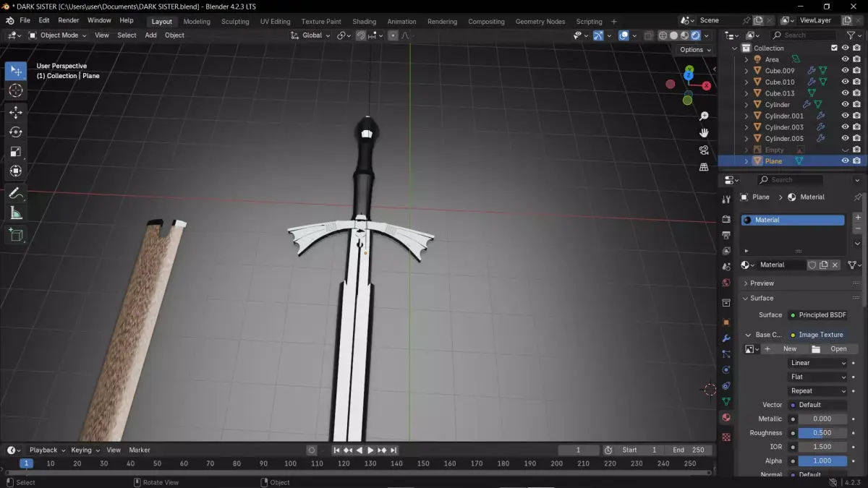Switch to the Shading workspace tab

[364, 22]
